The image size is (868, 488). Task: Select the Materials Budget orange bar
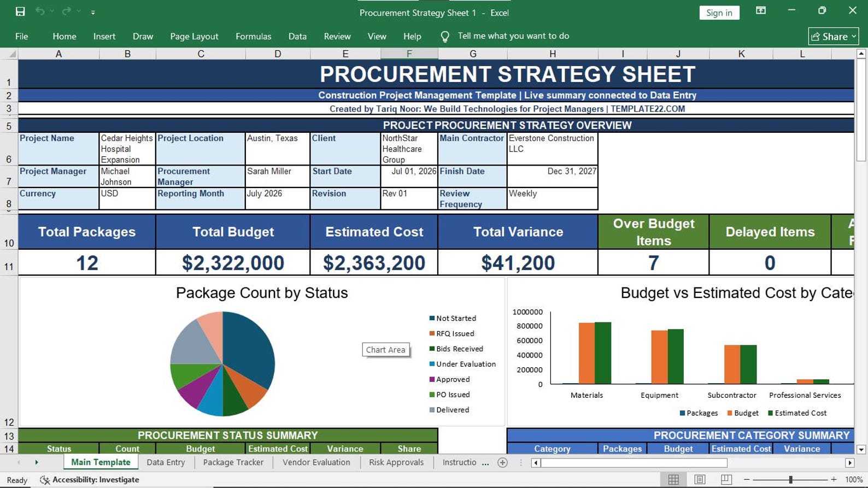pos(587,353)
